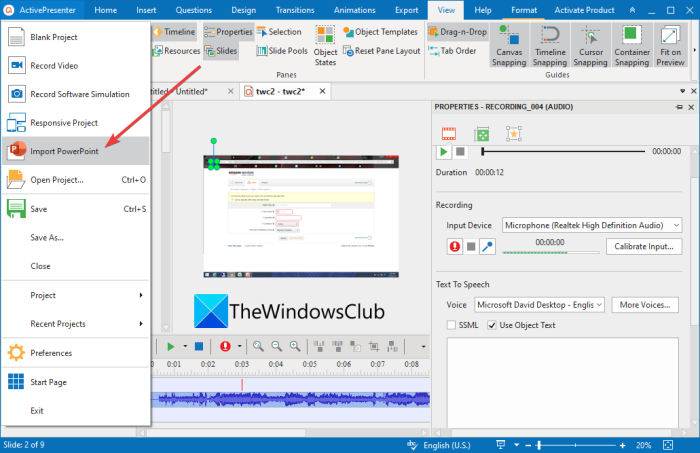Click the timeline zoom in magnifier
Viewport: 700px width, 453px height.
[x=295, y=346]
